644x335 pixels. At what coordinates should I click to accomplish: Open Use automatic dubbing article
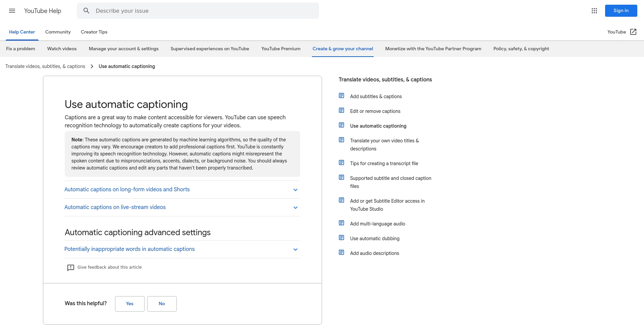pyautogui.click(x=375, y=239)
